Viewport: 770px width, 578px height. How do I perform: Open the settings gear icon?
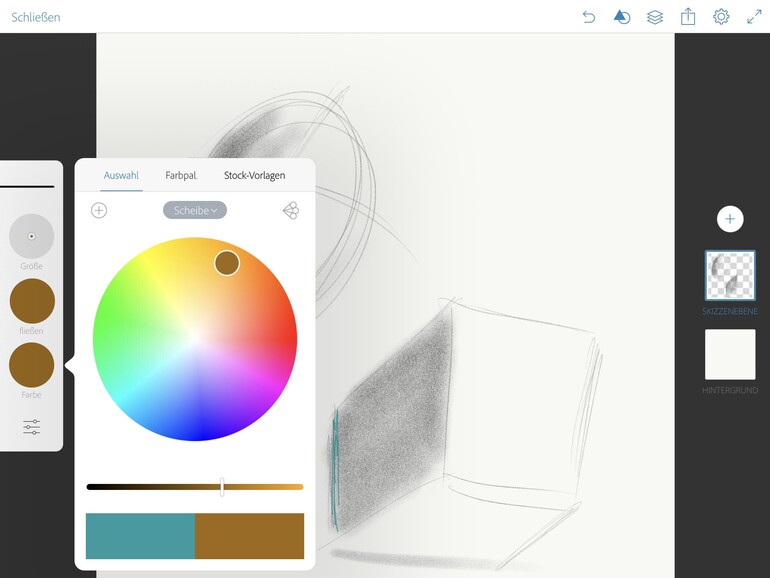tap(721, 17)
